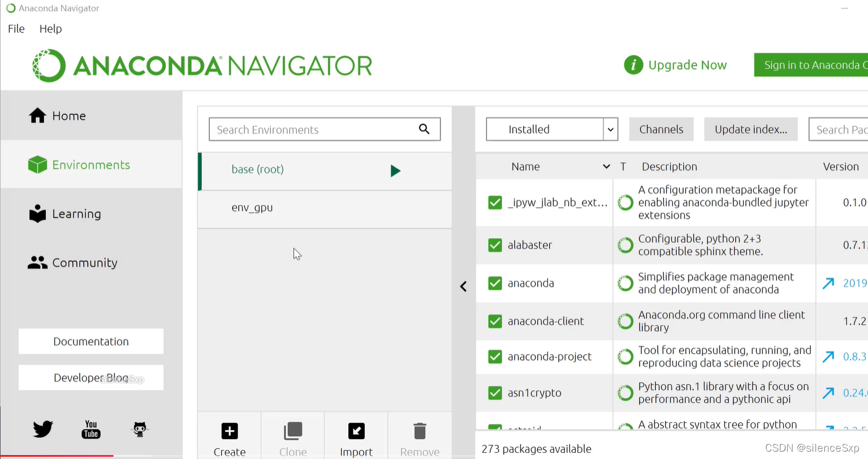Click the 1.7.2 version of anaconda-client

click(854, 321)
